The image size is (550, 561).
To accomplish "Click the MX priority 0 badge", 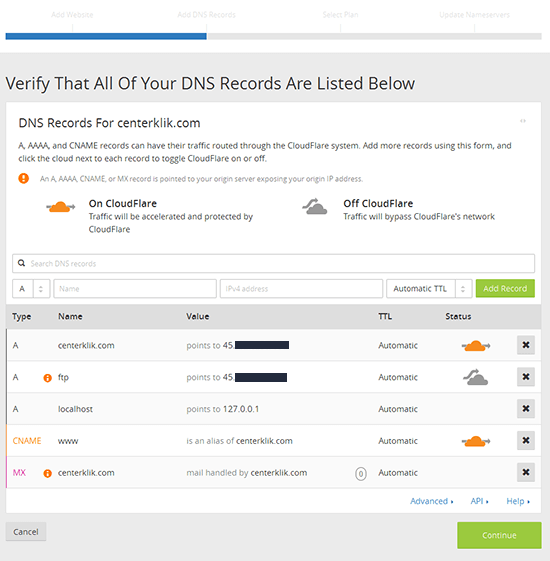I will tap(361, 474).
